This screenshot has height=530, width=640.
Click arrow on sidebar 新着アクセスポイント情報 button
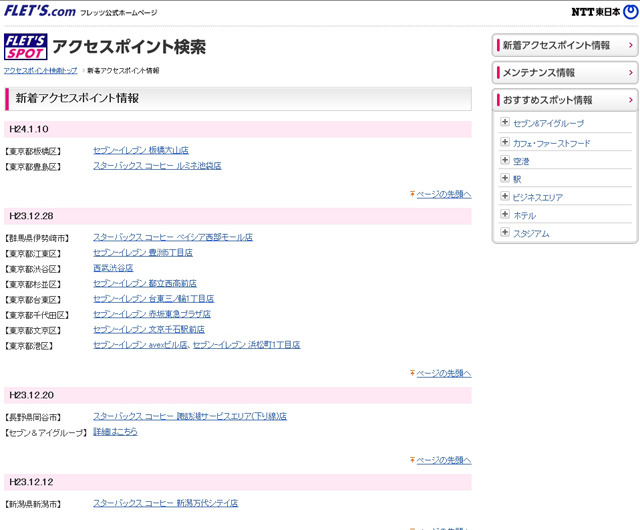coord(631,45)
